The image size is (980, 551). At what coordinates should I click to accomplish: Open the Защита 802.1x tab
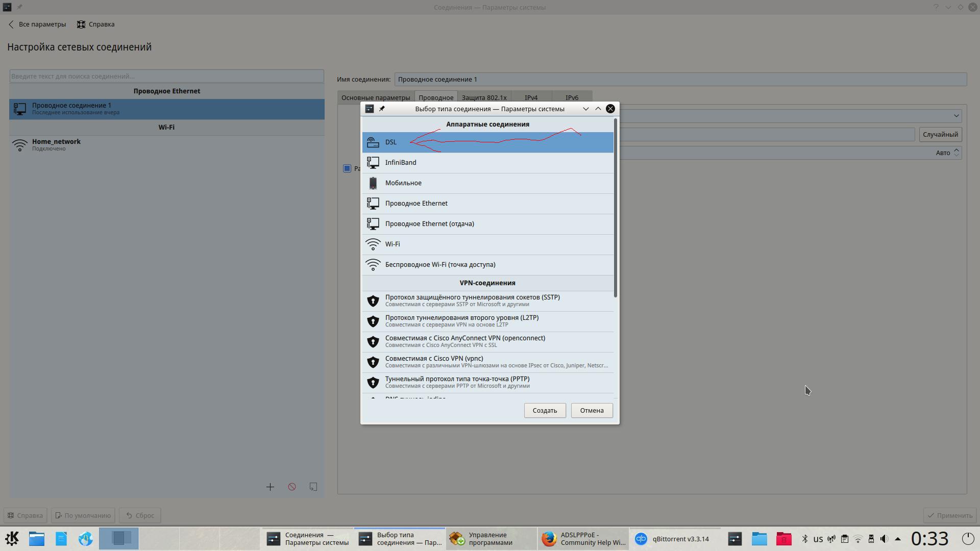tap(484, 97)
